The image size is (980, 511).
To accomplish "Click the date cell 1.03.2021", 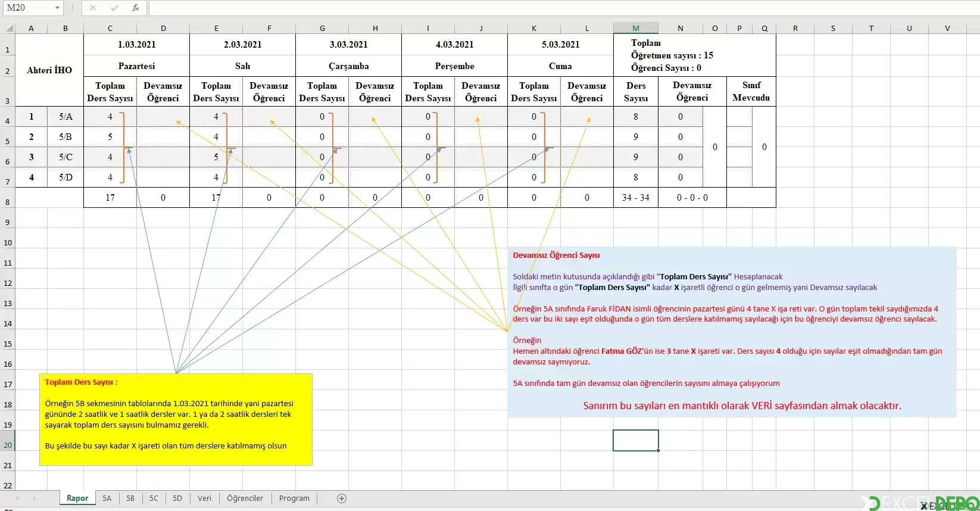I will [137, 45].
